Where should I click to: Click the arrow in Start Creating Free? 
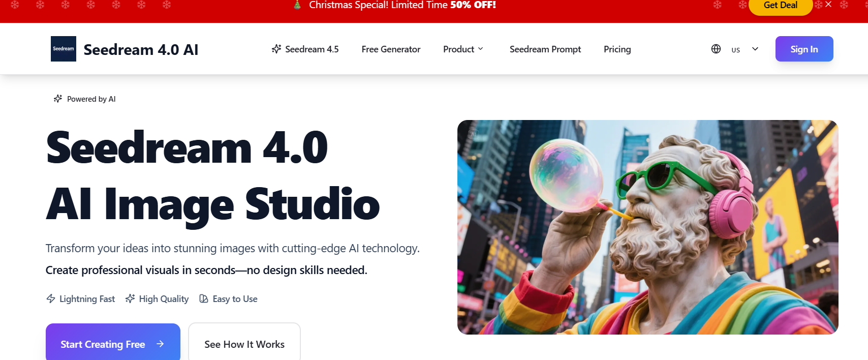pyautogui.click(x=160, y=344)
